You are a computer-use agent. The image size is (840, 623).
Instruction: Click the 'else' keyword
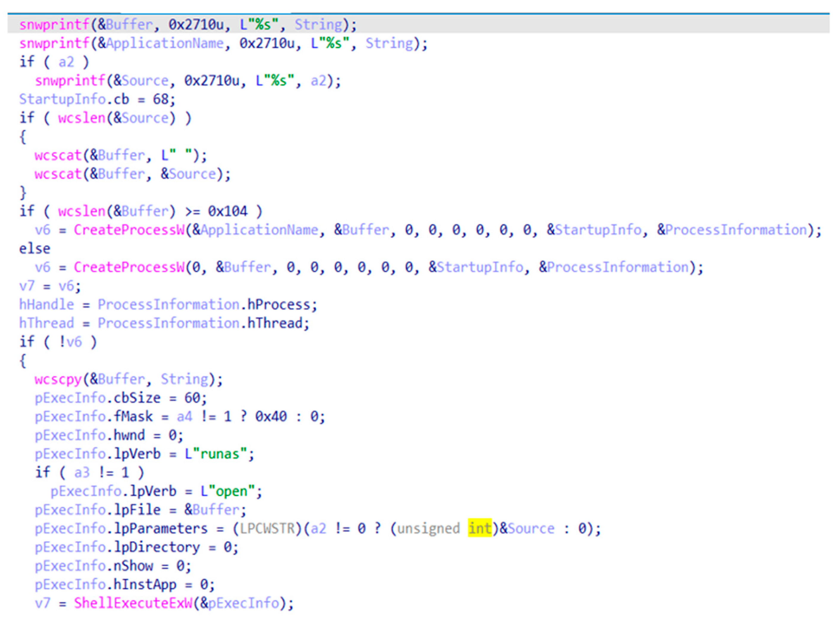(x=35, y=249)
